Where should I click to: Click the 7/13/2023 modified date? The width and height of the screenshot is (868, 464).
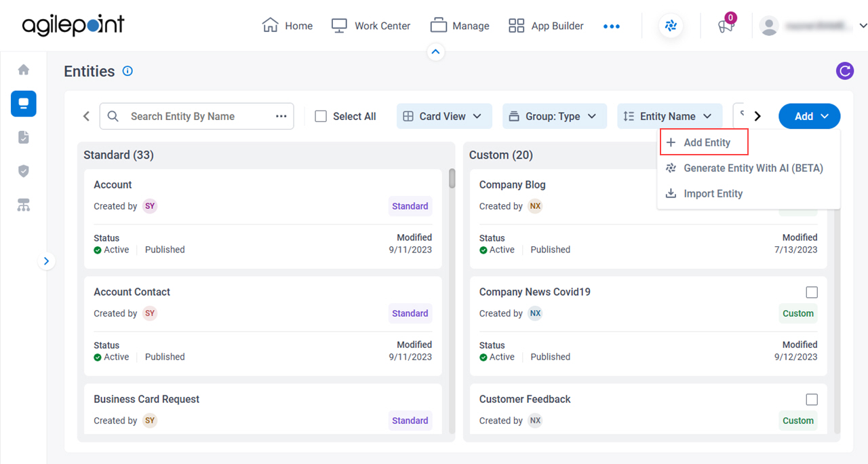pos(796,250)
